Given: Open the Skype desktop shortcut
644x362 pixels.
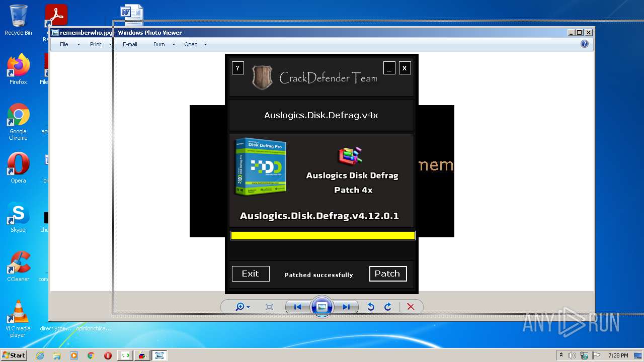Looking at the screenshot, I should (18, 217).
